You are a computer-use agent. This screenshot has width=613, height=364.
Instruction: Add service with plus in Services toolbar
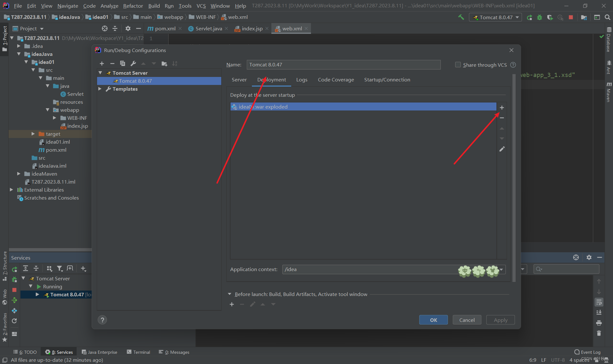[x=83, y=269]
